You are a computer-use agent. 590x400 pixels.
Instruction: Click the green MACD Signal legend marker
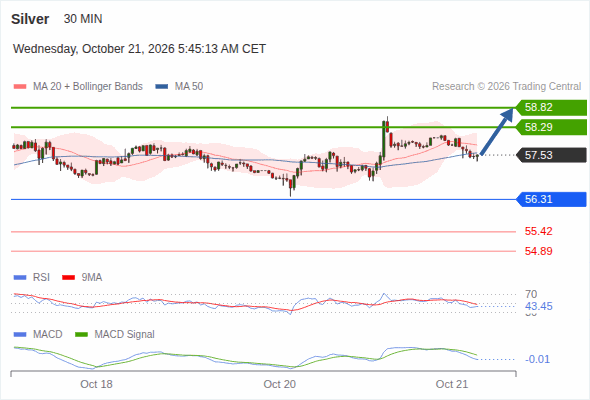pyautogui.click(x=81, y=334)
